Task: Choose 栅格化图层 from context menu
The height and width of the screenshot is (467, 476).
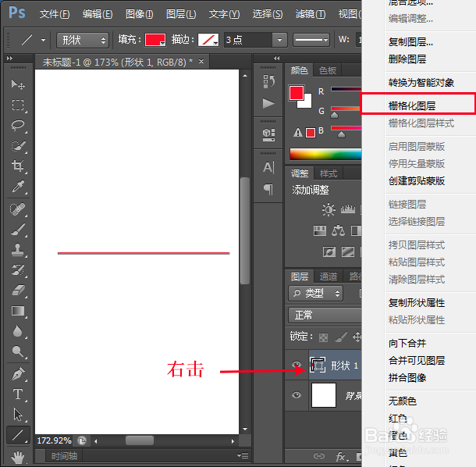Action: coord(412,106)
